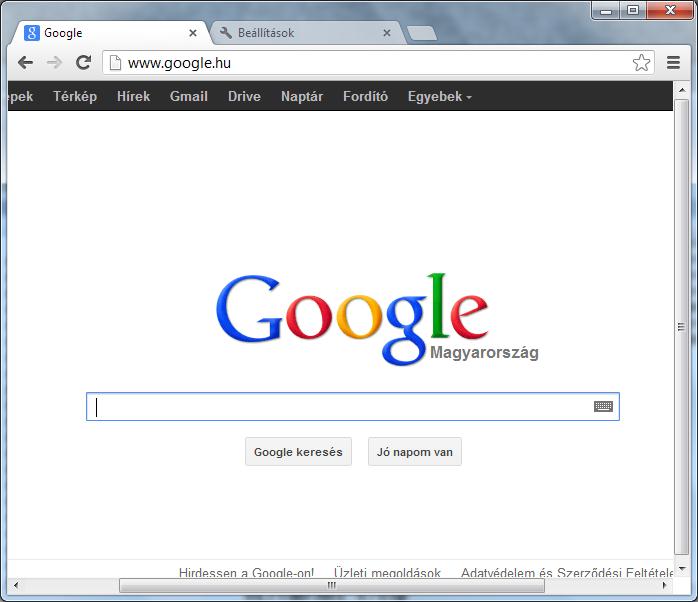Click the Google keresés button

click(298, 452)
